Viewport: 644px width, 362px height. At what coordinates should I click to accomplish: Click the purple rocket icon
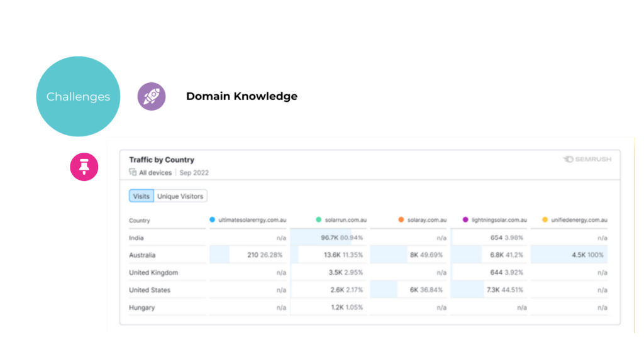(152, 96)
